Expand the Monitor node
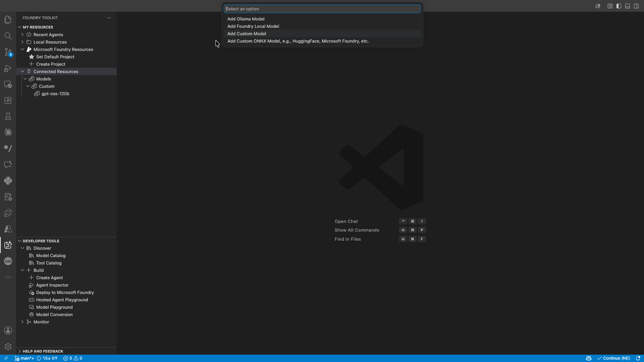The height and width of the screenshot is (362, 644). [22, 322]
